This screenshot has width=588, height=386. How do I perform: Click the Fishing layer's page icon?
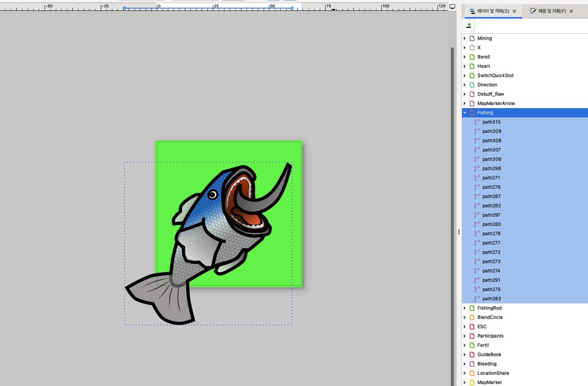(472, 113)
